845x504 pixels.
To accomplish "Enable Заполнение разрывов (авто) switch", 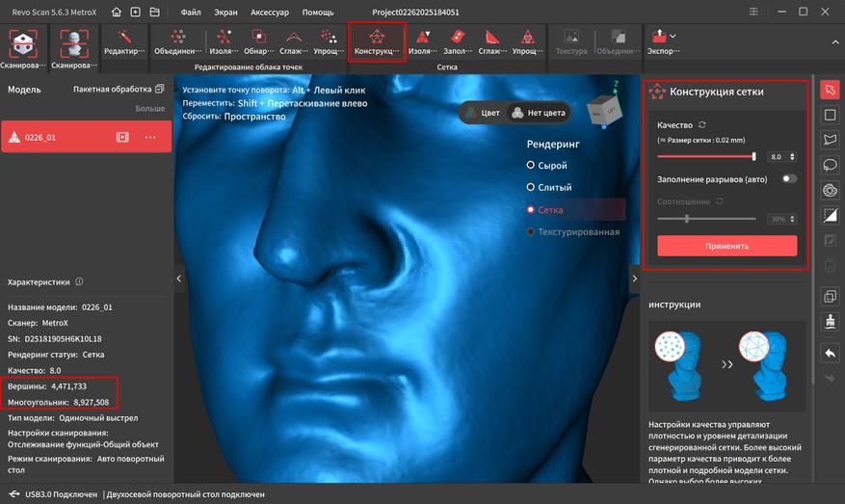I will (x=789, y=179).
